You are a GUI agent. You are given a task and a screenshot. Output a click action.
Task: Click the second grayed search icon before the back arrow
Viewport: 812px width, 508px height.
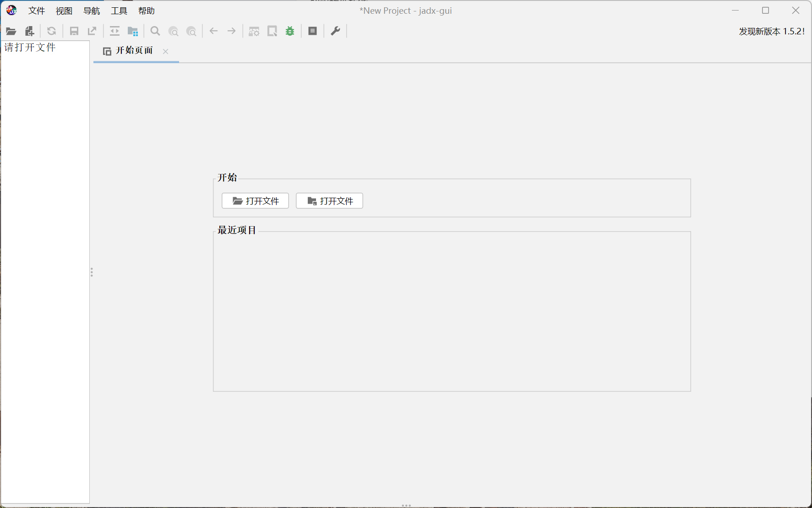coord(191,31)
